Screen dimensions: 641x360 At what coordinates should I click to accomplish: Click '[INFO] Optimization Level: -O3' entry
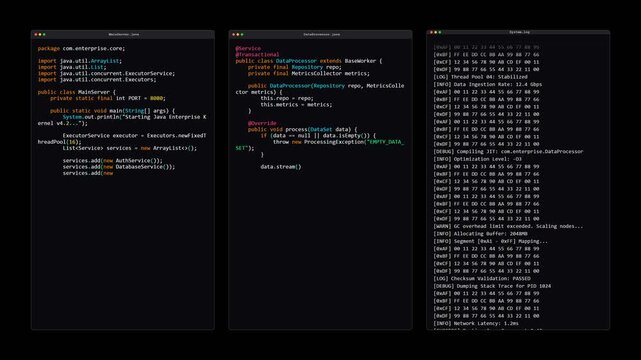click(477, 159)
